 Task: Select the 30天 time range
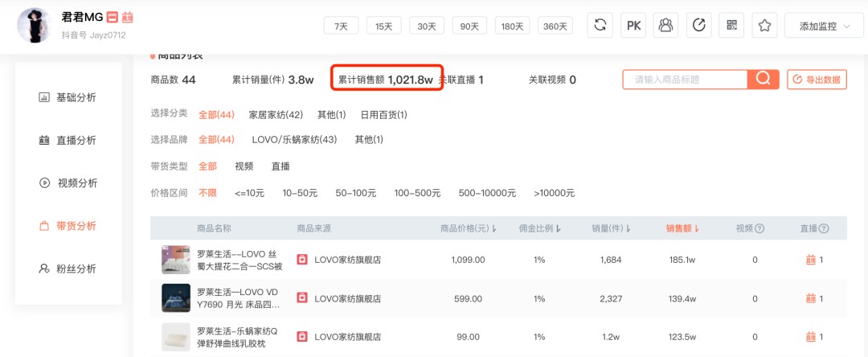pyautogui.click(x=427, y=26)
